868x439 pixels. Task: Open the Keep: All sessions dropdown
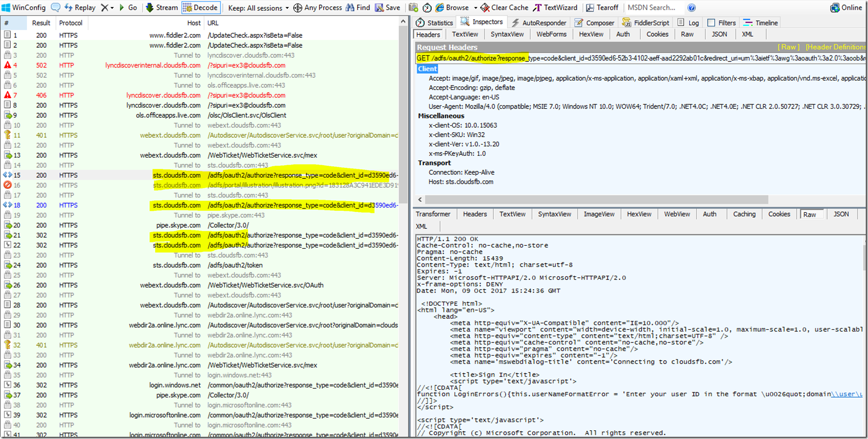[258, 8]
